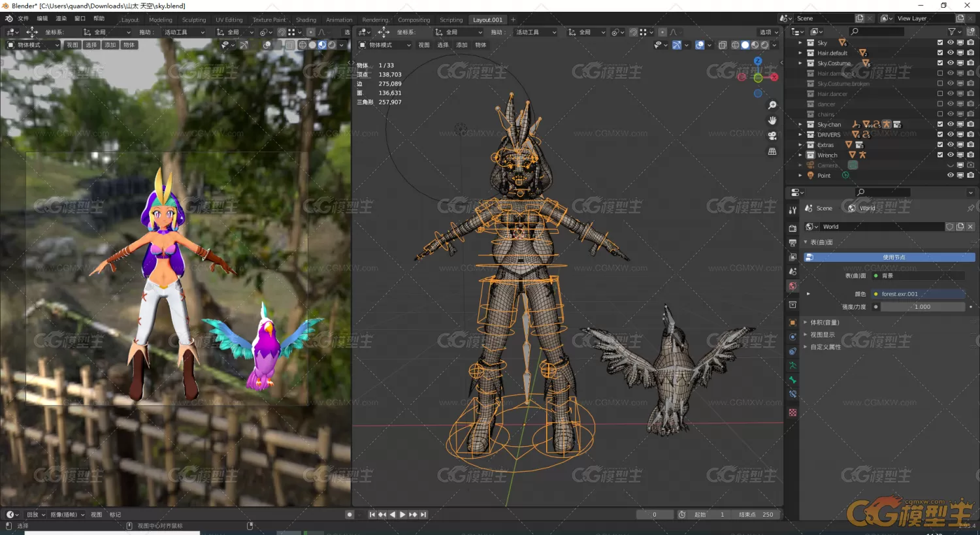This screenshot has width=980, height=535.
Task: Click the blue Z axis gizmo handle
Action: [758, 61]
